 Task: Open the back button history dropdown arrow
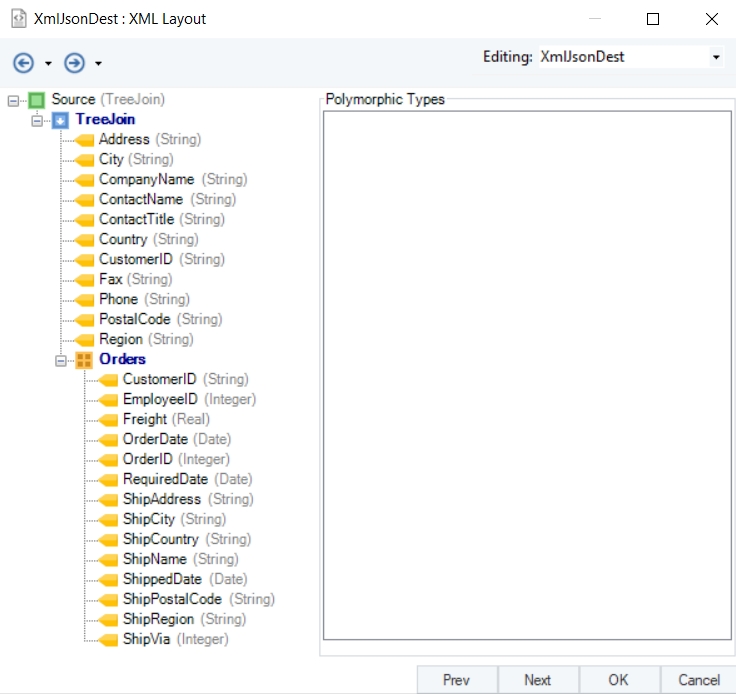click(x=48, y=63)
